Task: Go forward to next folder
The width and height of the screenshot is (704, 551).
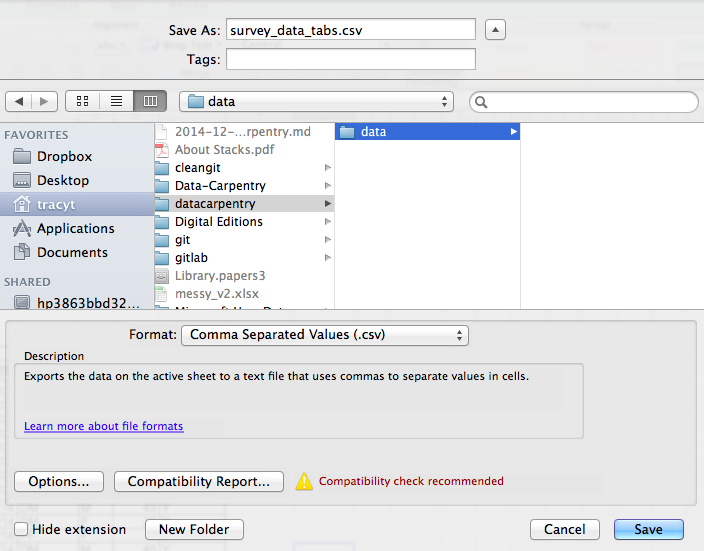Action: tap(43, 101)
